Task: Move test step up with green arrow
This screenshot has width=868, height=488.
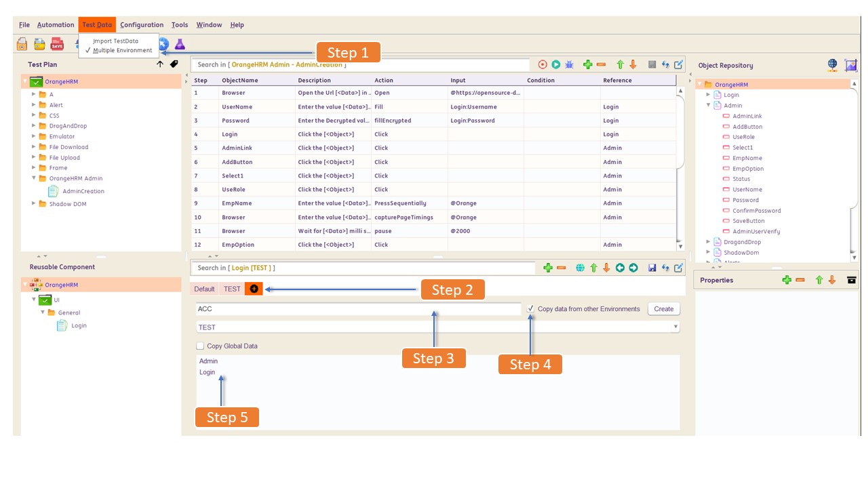Action: pos(620,64)
